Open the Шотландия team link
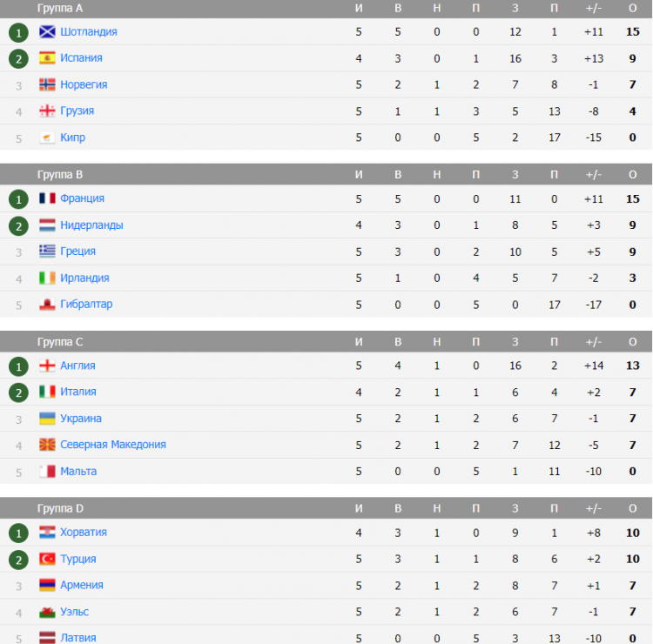 [x=89, y=31]
